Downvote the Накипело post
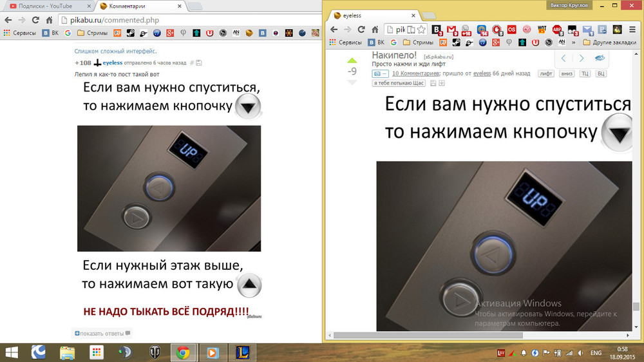 click(x=352, y=82)
